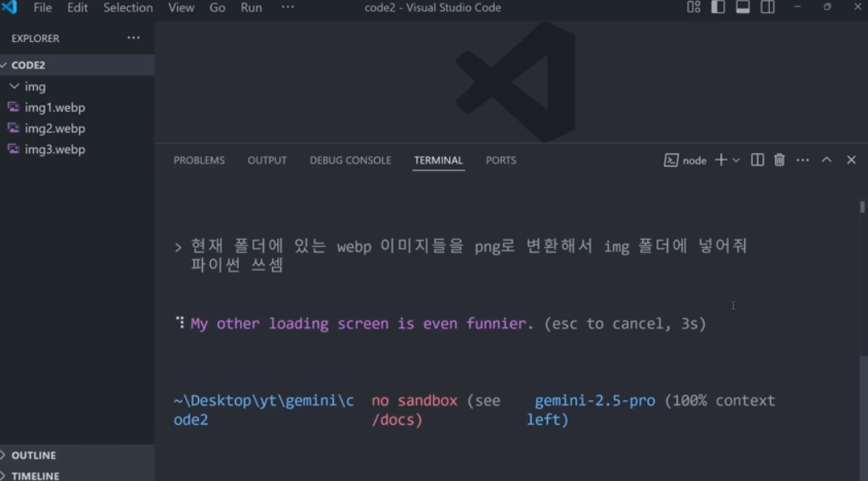Viewport: 868px width, 481px height.
Task: Open the Edit menu
Action: (x=77, y=7)
